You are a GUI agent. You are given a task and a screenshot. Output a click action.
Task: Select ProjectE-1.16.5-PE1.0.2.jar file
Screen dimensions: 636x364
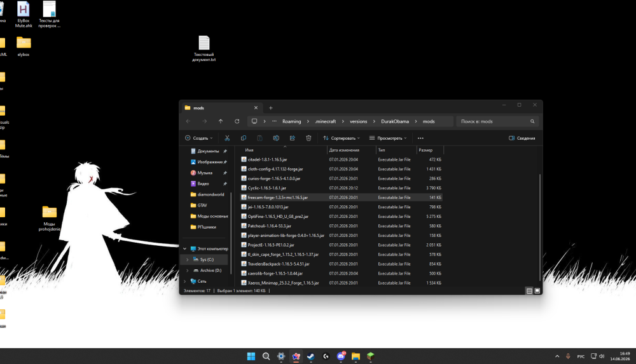tap(341, 245)
